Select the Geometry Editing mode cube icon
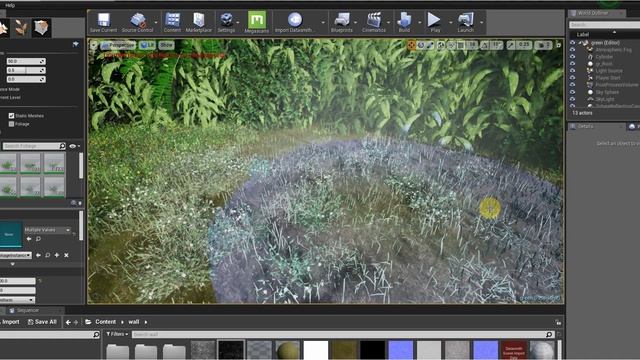 click(42, 28)
